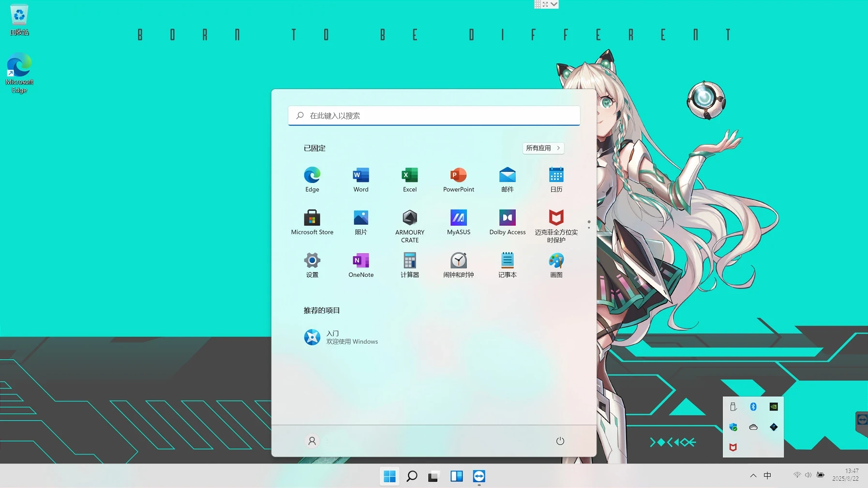
Task: Click the Bluetooth icon in tray overflow
Action: point(753,407)
